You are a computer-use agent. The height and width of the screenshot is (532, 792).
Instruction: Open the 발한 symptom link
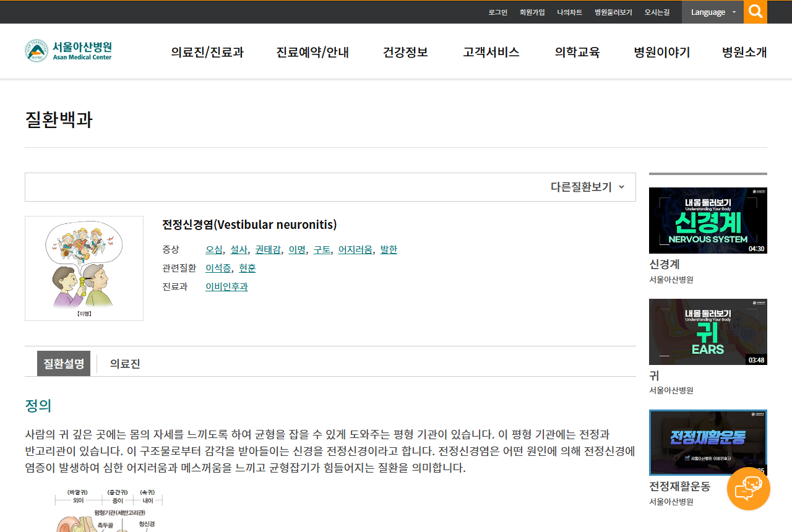pos(389,249)
